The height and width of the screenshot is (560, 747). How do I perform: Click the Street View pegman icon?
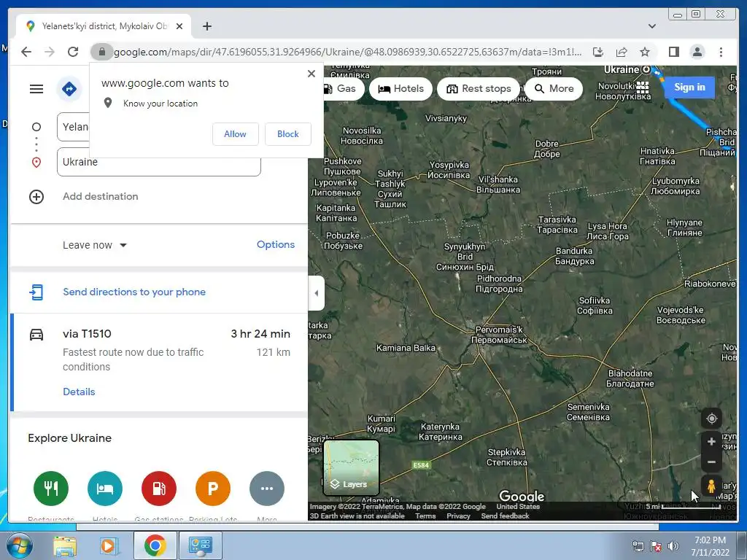711,486
